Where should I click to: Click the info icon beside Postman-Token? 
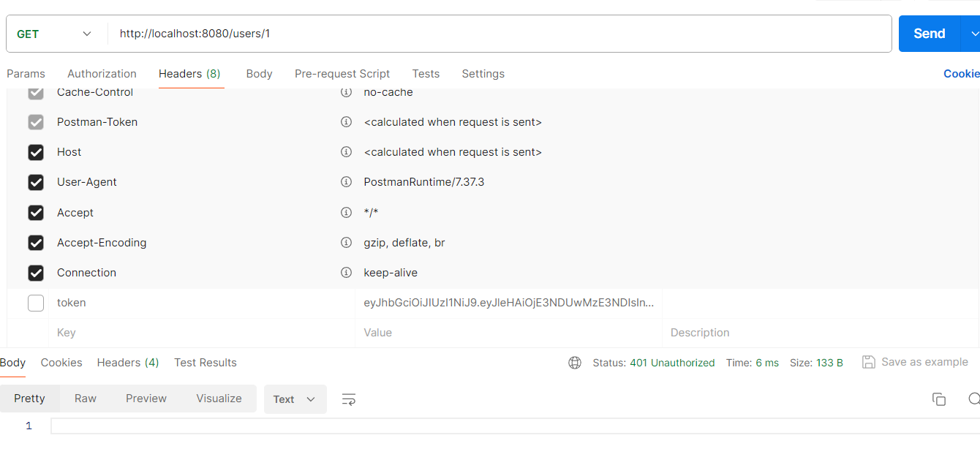tap(346, 122)
